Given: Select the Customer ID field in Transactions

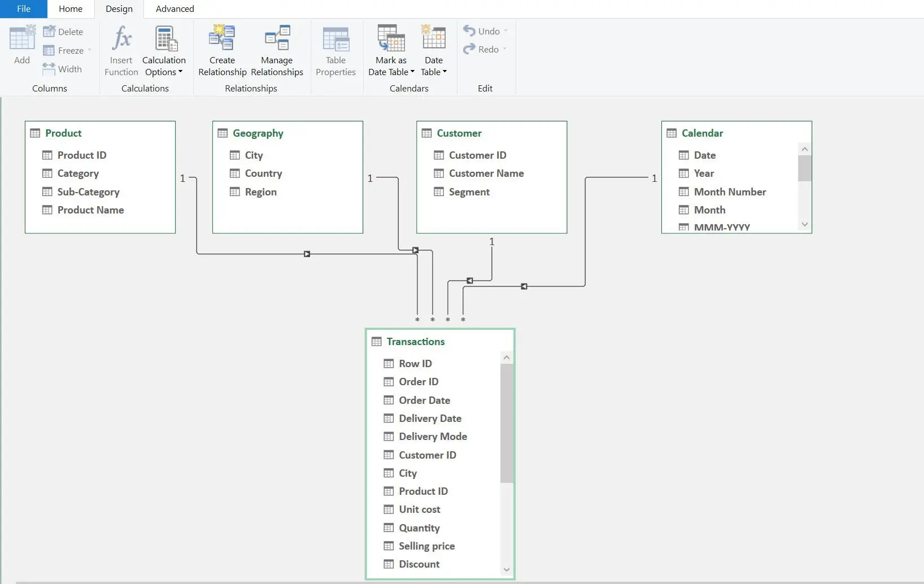Looking at the screenshot, I should (x=428, y=455).
